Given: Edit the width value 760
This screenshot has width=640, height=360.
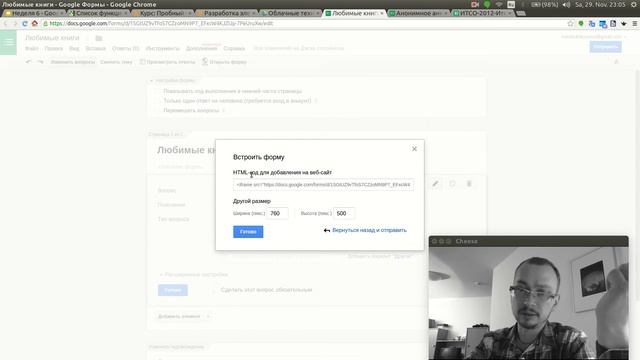Looking at the screenshot, I should pos(277,213).
